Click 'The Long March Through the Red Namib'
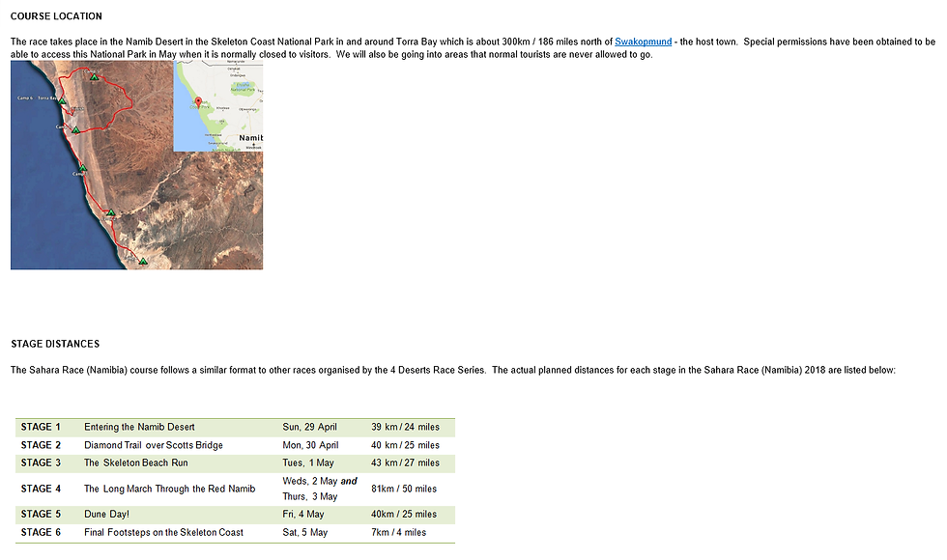 click(170, 489)
